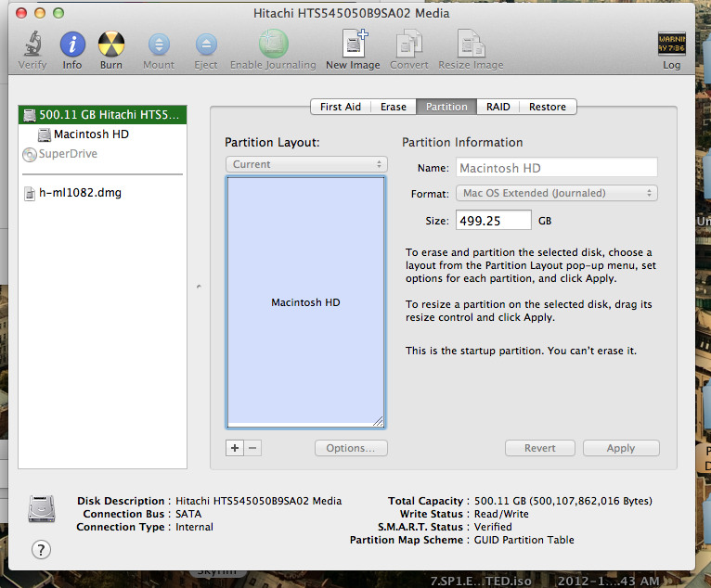Click the partition Name field
The height and width of the screenshot is (588, 711).
557,168
